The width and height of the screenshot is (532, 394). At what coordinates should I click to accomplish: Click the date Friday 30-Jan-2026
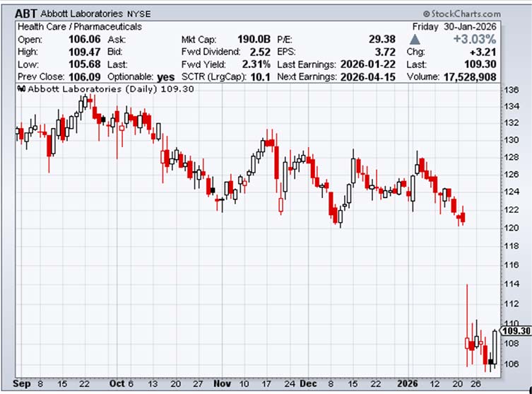454,27
